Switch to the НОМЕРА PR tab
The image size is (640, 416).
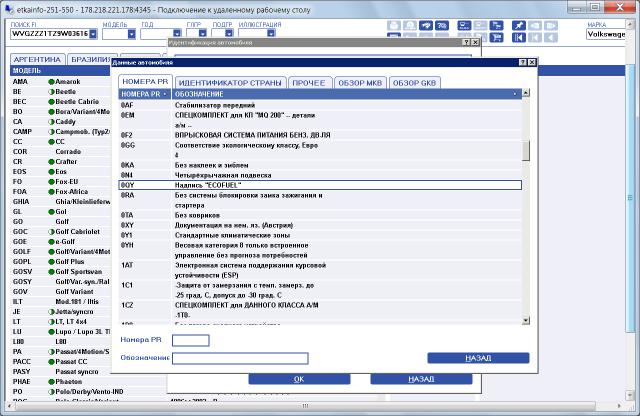pos(145,82)
